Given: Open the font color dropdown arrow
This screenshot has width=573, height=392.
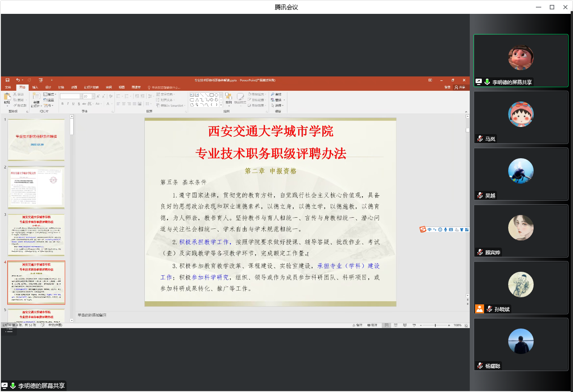Looking at the screenshot, I should click(x=112, y=104).
